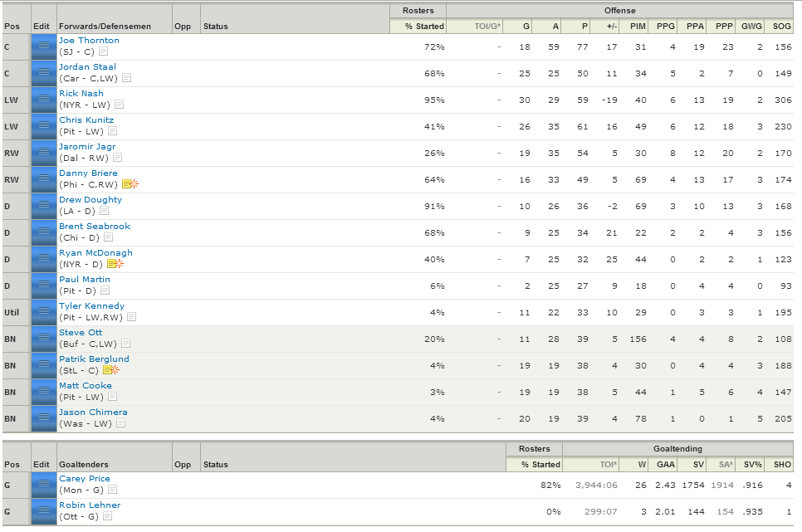802x532 pixels.
Task: Open the note icon next to Tyler Kennedy
Action: (132, 317)
